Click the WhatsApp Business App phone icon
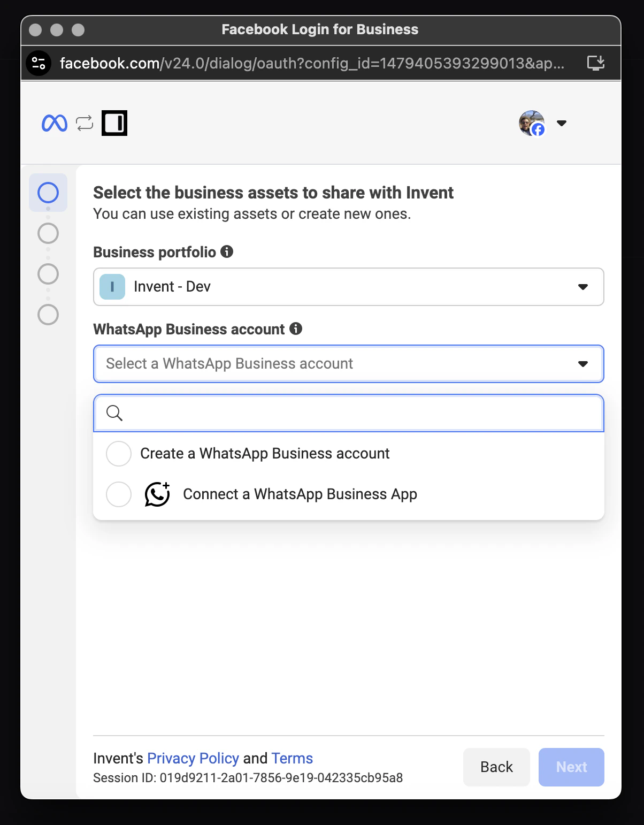The image size is (644, 825). click(157, 494)
